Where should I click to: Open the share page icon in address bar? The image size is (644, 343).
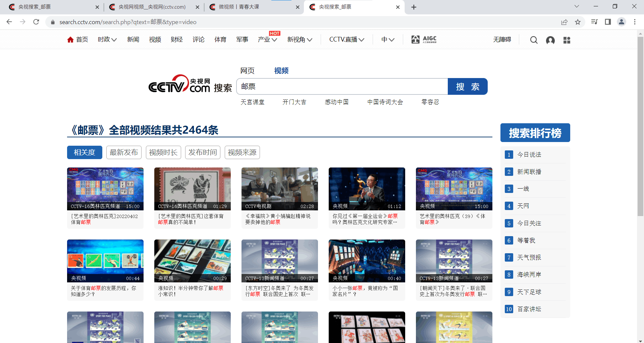coord(564,22)
